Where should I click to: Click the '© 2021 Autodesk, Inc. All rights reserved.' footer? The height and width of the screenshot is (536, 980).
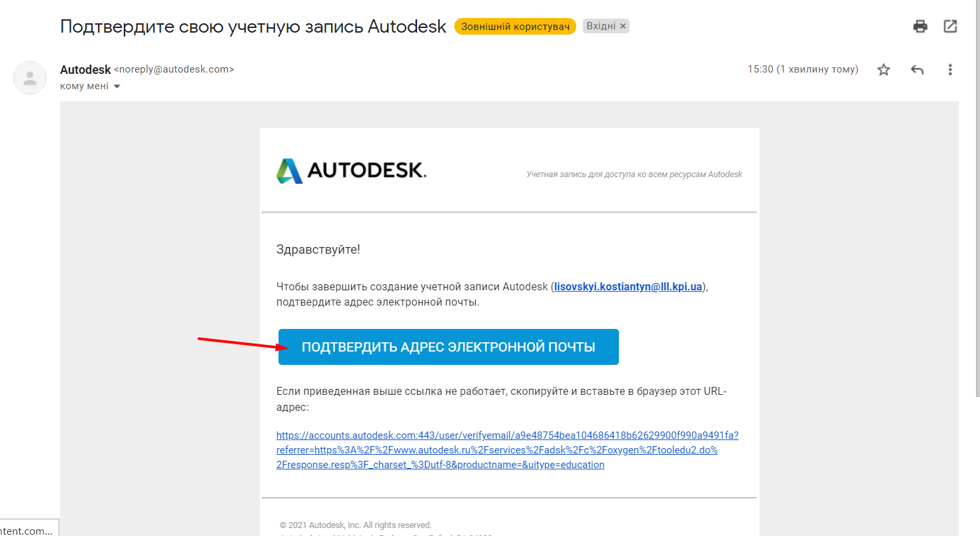[x=356, y=525]
